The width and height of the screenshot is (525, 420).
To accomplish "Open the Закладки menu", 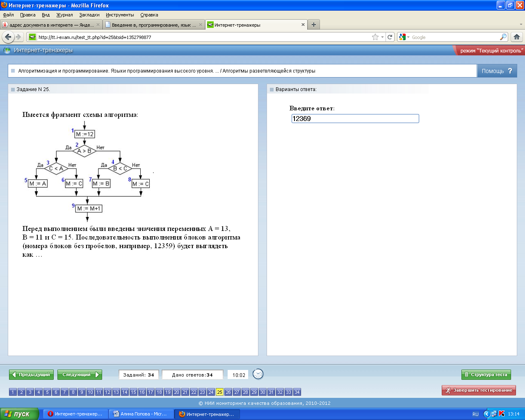I will 89,15.
